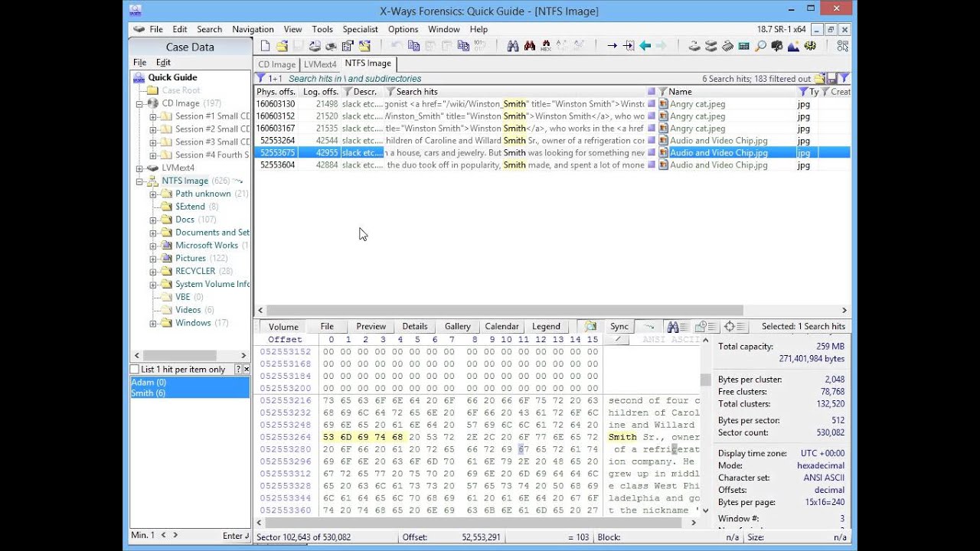
Task: Select the Smith (6) search term
Action: [x=190, y=393]
